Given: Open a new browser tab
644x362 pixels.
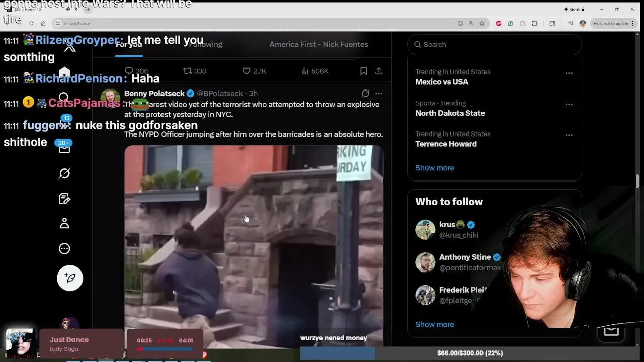Looking at the screenshot, I should point(88,9).
